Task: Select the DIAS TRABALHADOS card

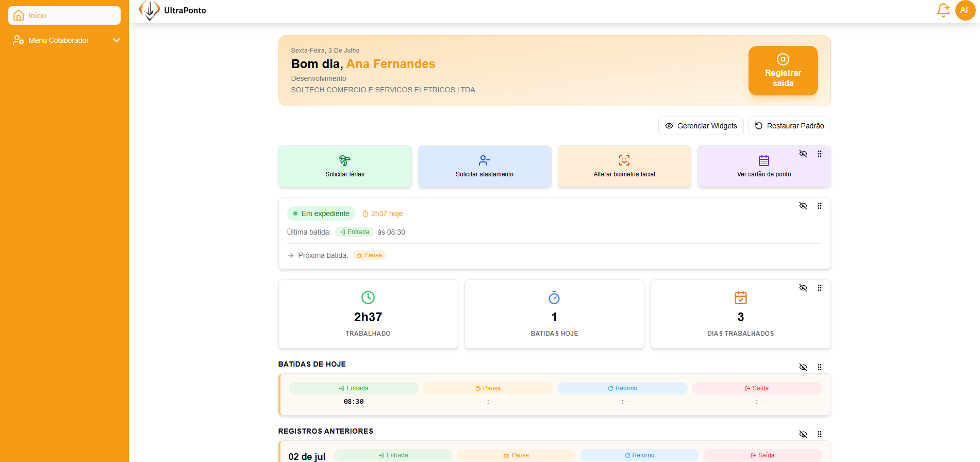Action: [741, 314]
